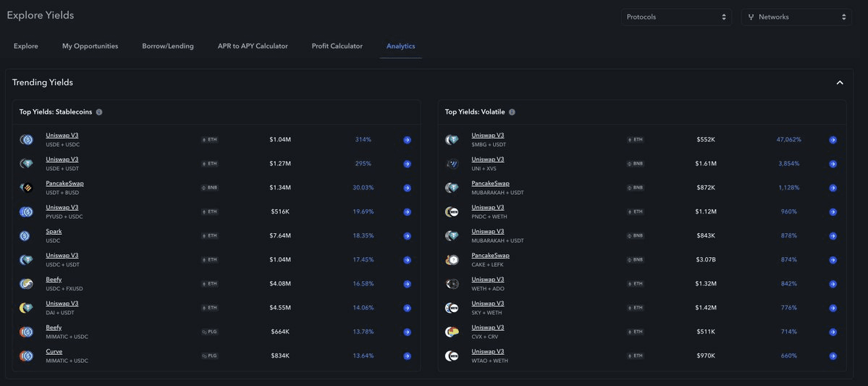Click info icon beside Top Yields: Volatile
The height and width of the screenshot is (386, 868).
(512, 112)
